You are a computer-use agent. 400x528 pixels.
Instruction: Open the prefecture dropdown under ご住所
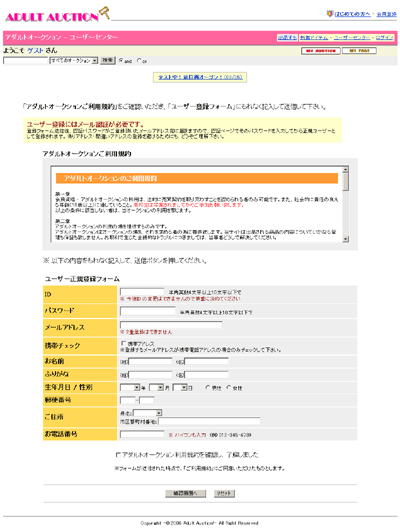(147, 413)
